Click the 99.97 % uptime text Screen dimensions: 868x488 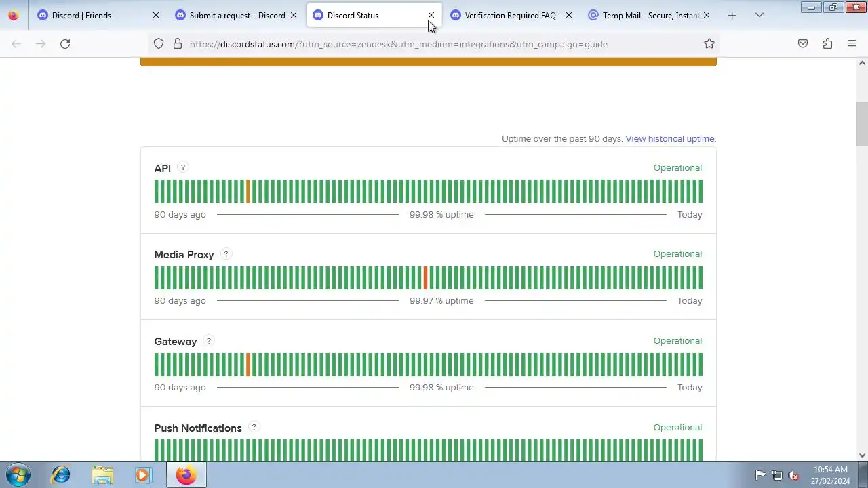(x=441, y=300)
